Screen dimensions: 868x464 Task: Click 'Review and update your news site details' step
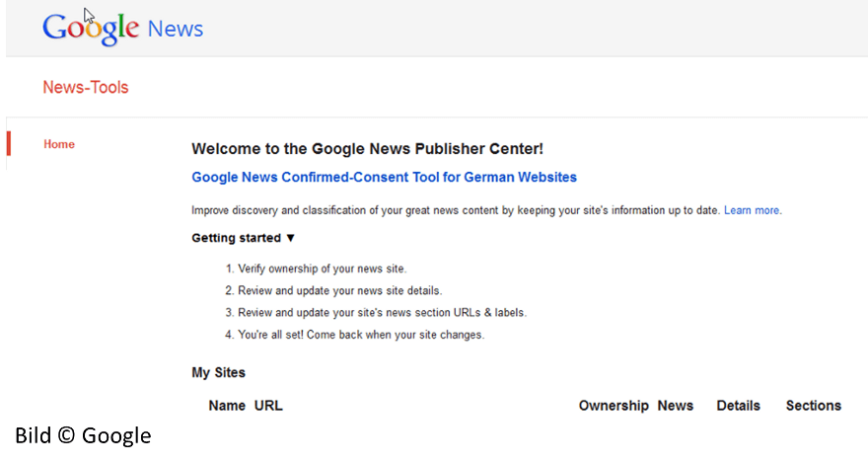tap(340, 290)
